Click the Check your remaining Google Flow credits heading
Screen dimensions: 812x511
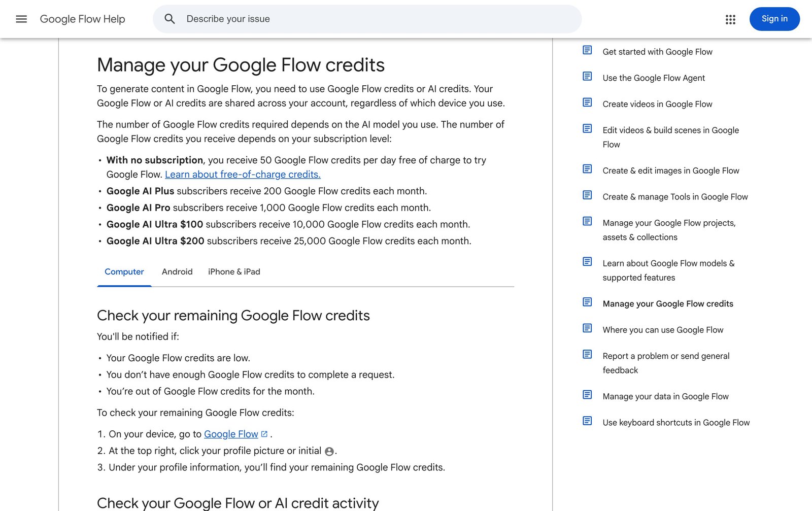point(233,316)
